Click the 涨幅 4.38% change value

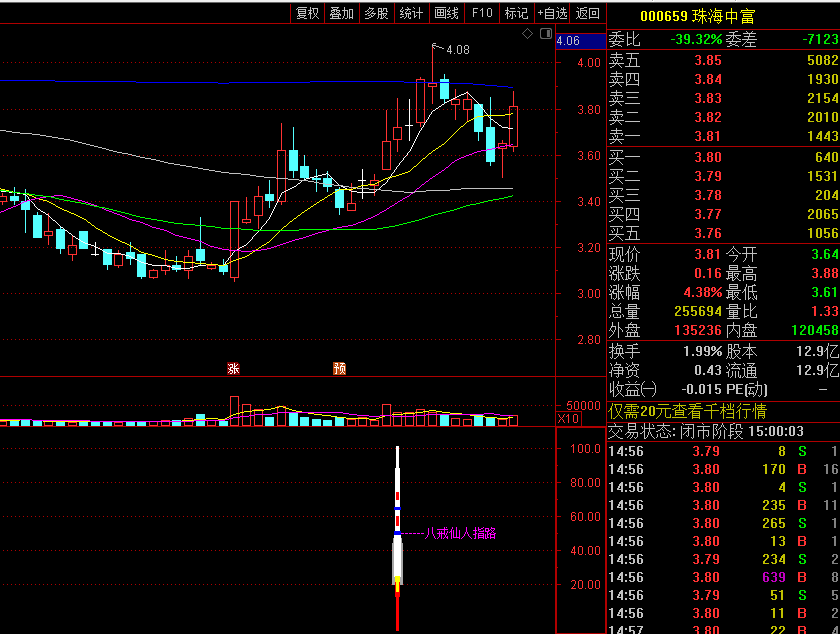703,292
